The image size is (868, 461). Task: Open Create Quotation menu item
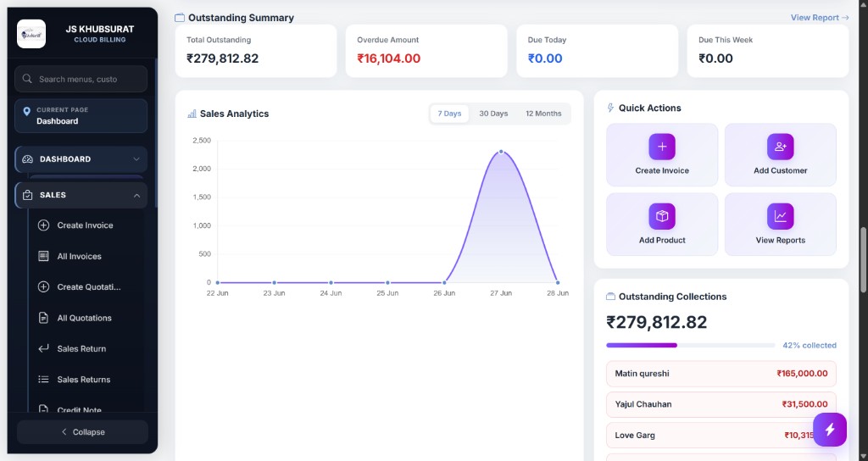(88, 286)
